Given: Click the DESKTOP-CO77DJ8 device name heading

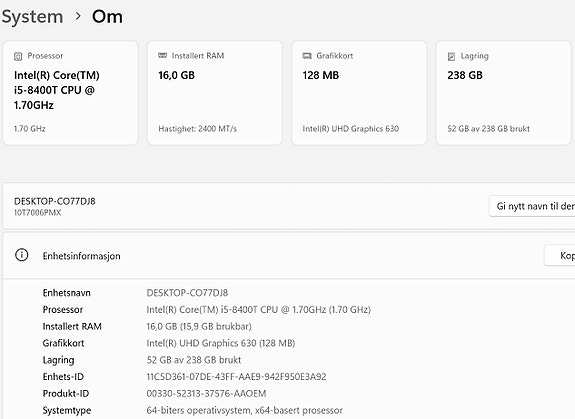Looking at the screenshot, I should point(55,201).
